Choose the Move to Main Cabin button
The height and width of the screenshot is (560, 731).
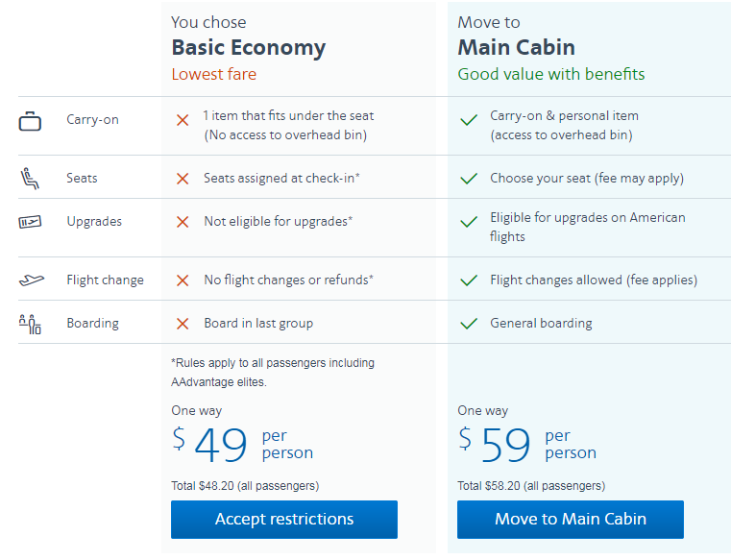pos(571,520)
